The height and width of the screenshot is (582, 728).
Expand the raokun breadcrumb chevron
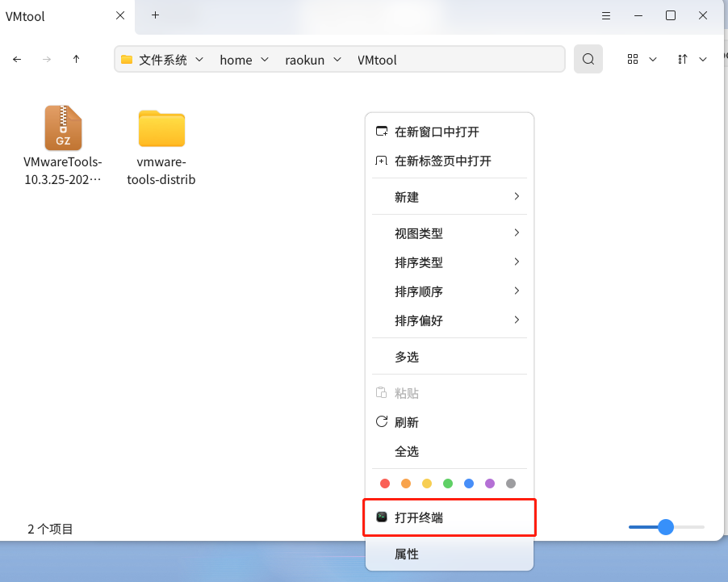pos(337,60)
